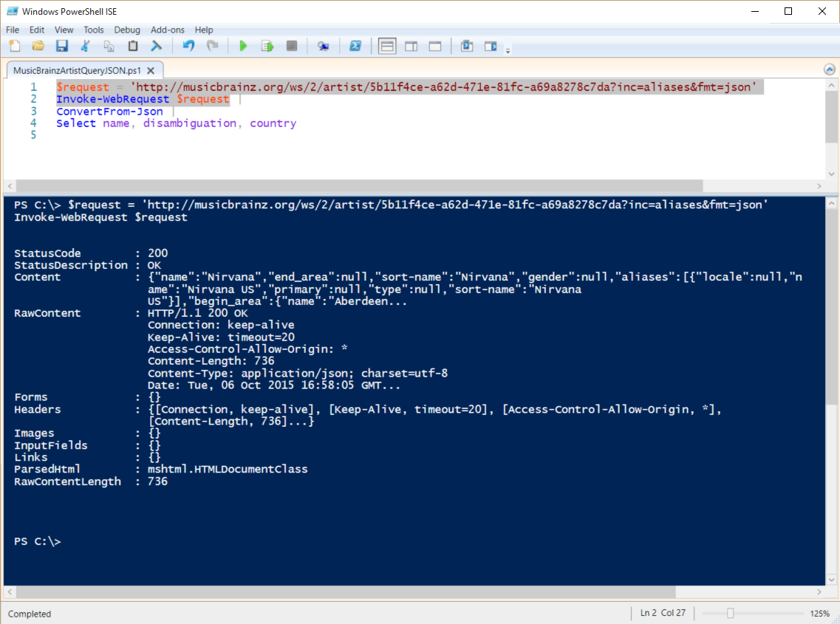Run Selection using its toolbar icon
The image size is (840, 624).
click(x=267, y=45)
